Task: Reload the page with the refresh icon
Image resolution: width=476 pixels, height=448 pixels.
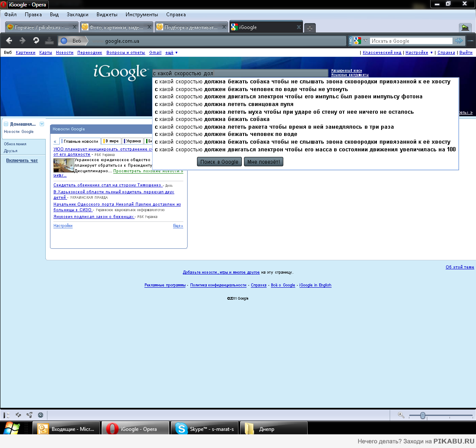Action: coord(36,41)
